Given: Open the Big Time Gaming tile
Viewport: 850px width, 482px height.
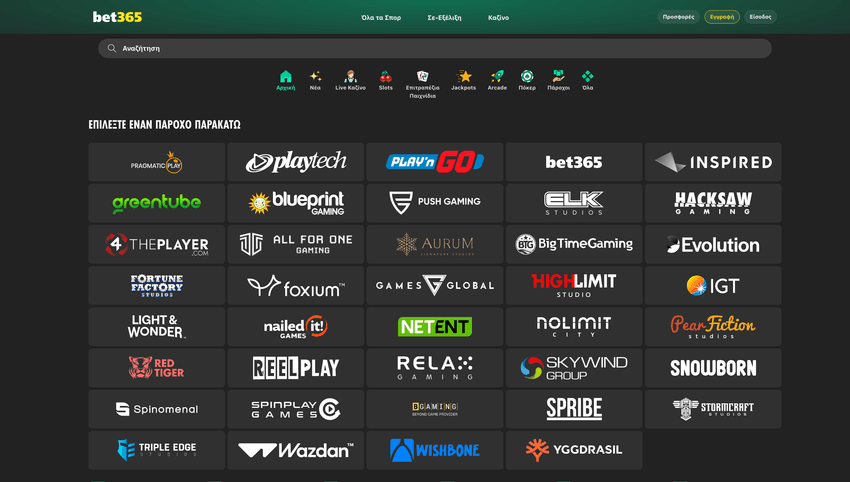Looking at the screenshot, I should (x=574, y=245).
